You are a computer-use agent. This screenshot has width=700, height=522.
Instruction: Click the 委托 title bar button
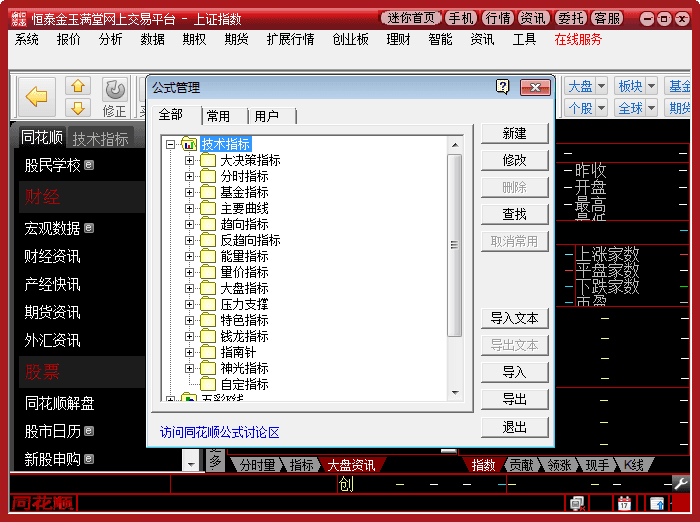(571, 18)
